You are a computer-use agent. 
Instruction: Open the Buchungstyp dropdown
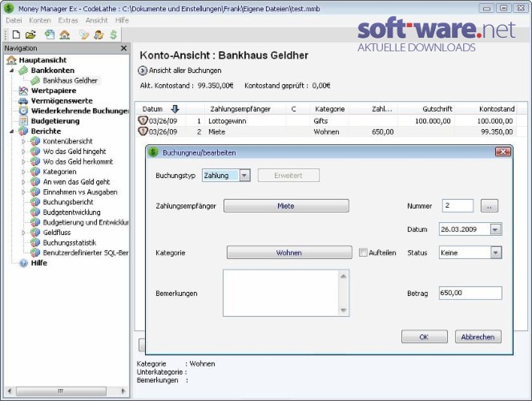tap(244, 176)
